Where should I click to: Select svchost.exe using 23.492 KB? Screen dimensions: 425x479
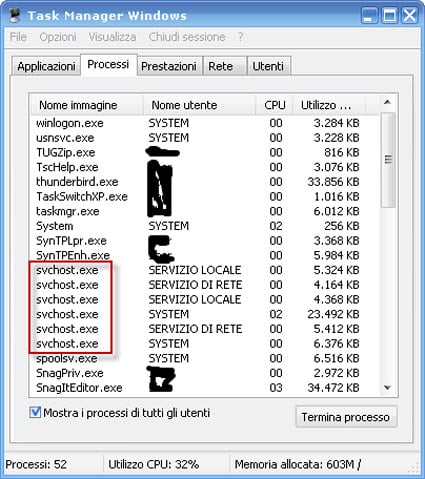[x=204, y=314]
